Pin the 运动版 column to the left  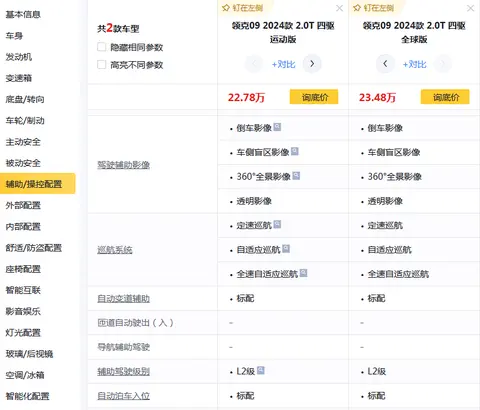[243, 8]
